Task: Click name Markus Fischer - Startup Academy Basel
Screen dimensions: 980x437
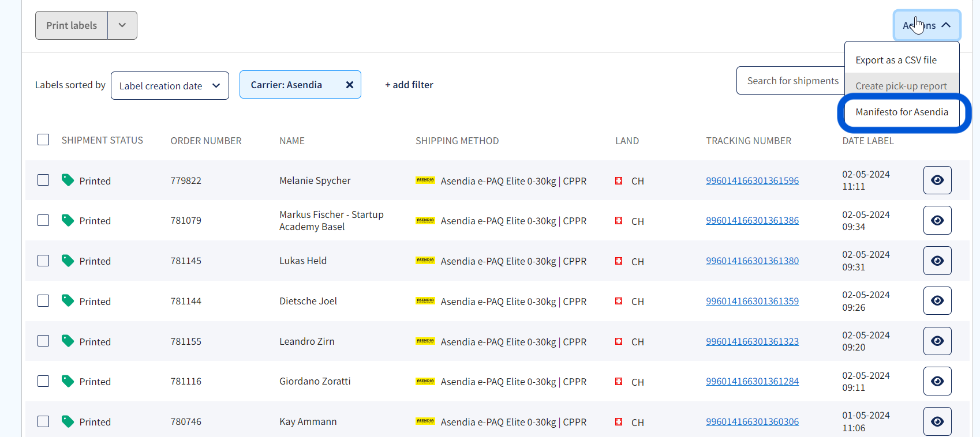Action: tap(331, 220)
